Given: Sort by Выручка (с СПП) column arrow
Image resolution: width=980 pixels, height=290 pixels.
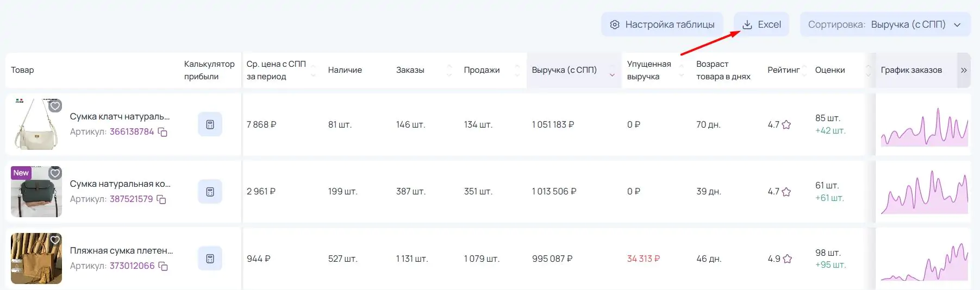Looking at the screenshot, I should coord(612,74).
